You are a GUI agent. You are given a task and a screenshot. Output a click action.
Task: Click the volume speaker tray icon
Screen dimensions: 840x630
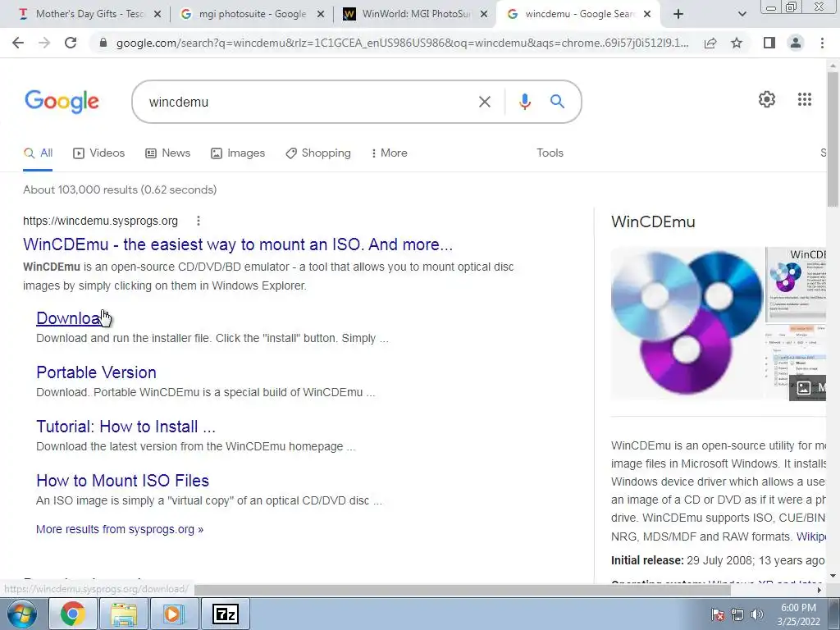757,614
